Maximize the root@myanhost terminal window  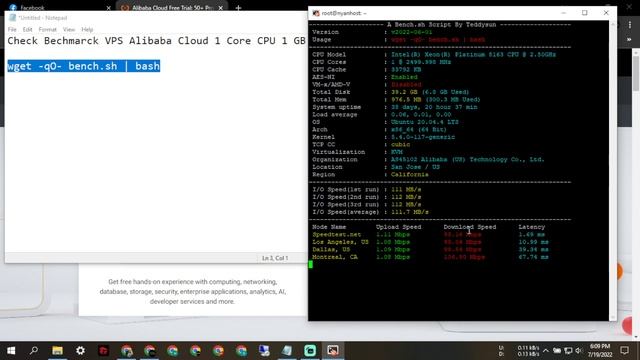click(x=584, y=13)
